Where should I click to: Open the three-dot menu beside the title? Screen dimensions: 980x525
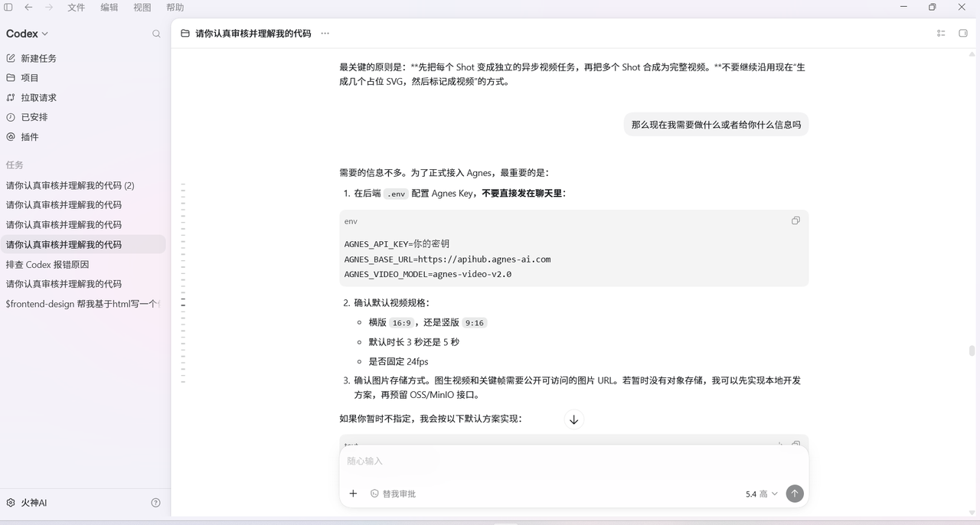[325, 34]
